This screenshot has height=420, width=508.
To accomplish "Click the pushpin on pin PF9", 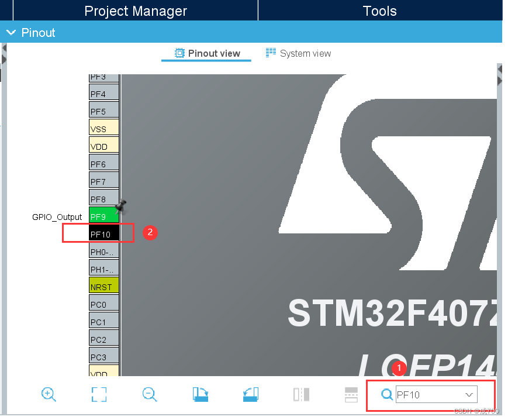I will click(x=121, y=206).
